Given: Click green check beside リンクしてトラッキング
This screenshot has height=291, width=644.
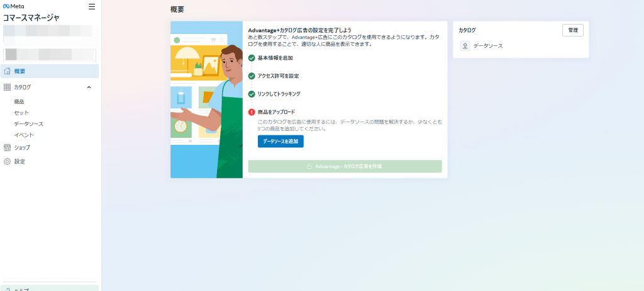Looking at the screenshot, I should coord(252,94).
